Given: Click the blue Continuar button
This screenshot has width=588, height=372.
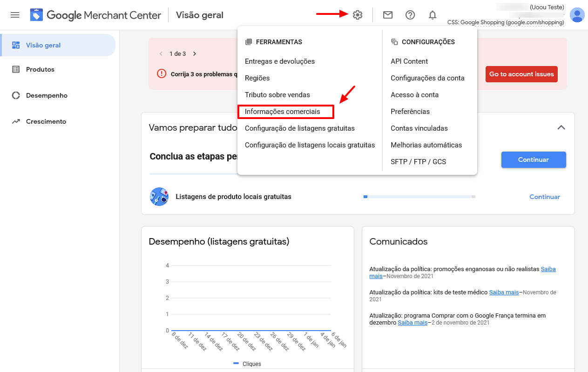Looking at the screenshot, I should click(534, 159).
